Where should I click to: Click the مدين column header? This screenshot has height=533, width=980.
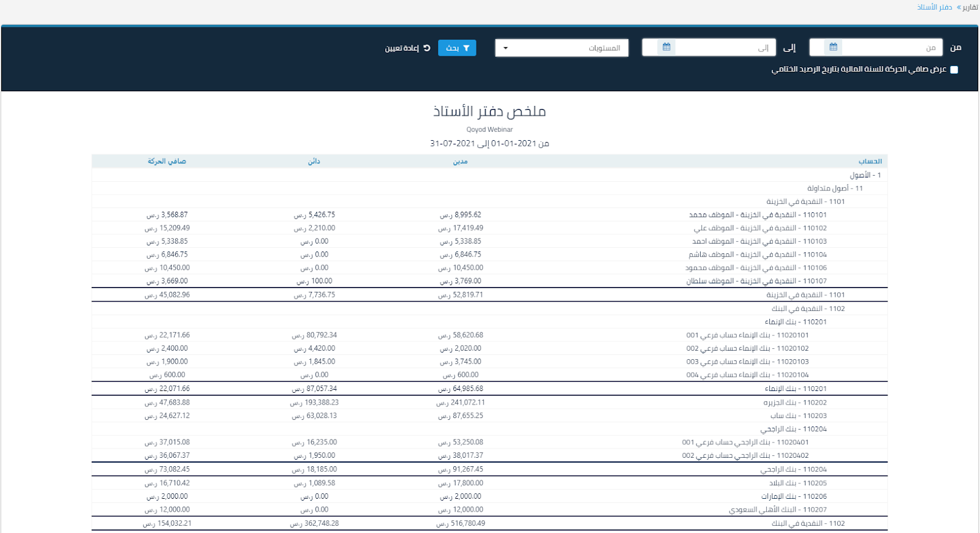click(x=460, y=162)
